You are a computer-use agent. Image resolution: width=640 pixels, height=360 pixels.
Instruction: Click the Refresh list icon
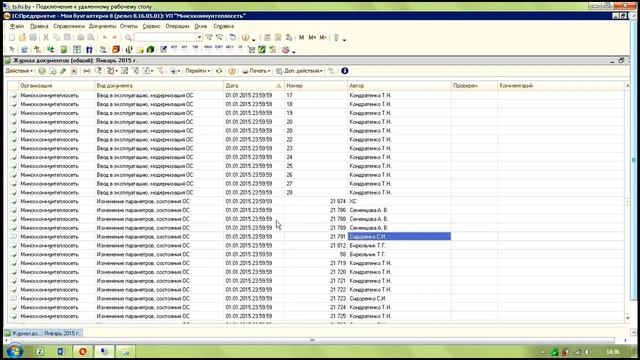pos(219,71)
